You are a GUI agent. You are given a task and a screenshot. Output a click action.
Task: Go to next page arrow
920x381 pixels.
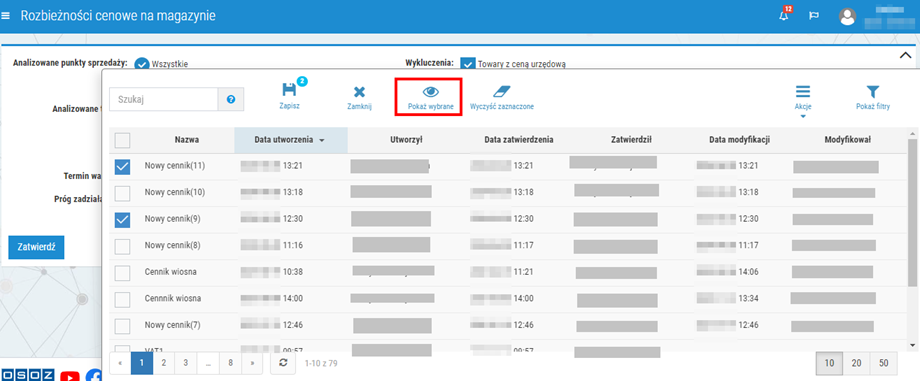pyautogui.click(x=252, y=363)
